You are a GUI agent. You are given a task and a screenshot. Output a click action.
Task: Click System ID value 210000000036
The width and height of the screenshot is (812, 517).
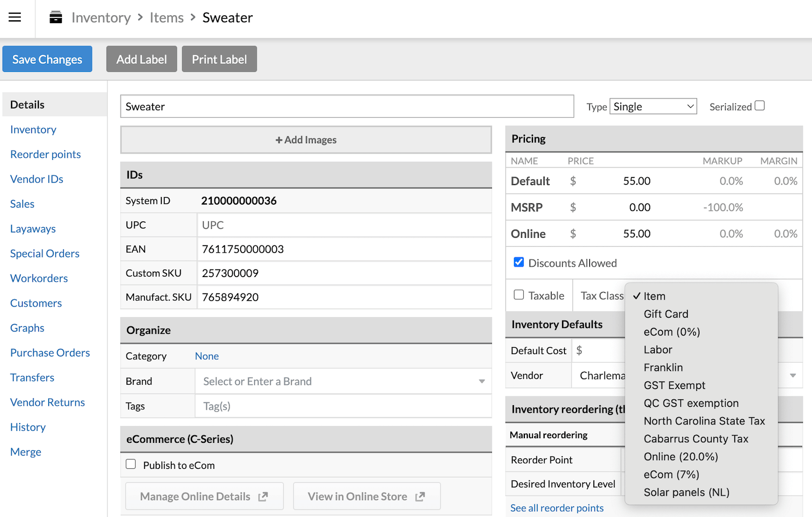pyautogui.click(x=239, y=201)
